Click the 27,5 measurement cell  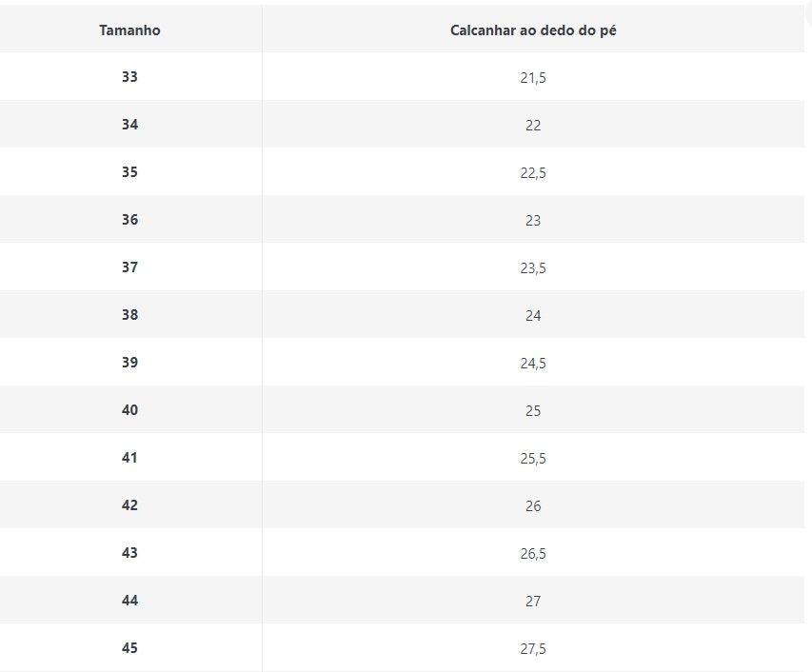coord(533,649)
